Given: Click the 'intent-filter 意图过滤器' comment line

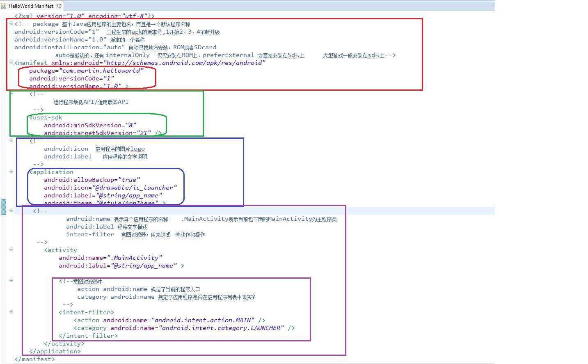Looking at the screenshot, I should [135, 234].
